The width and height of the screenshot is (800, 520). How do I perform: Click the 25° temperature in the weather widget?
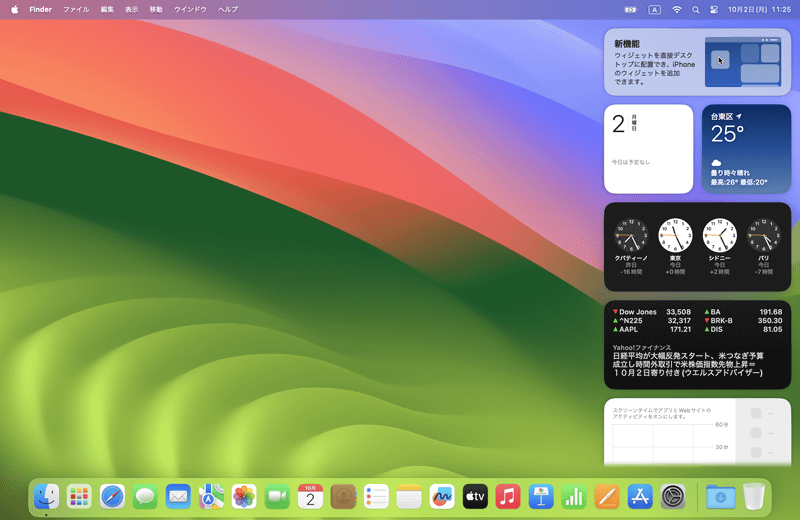click(727, 134)
